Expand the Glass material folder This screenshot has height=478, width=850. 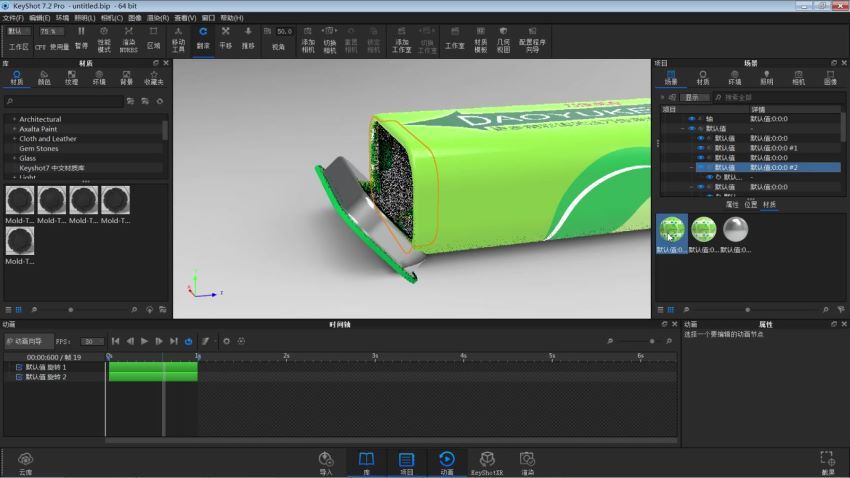(x=14, y=158)
